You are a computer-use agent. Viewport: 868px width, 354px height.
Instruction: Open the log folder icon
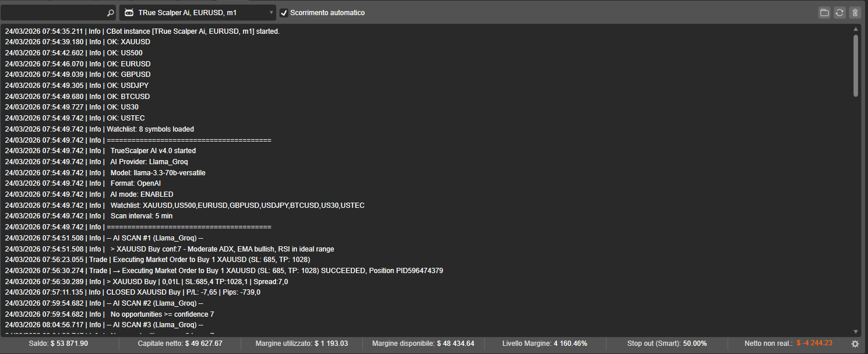pyautogui.click(x=824, y=13)
